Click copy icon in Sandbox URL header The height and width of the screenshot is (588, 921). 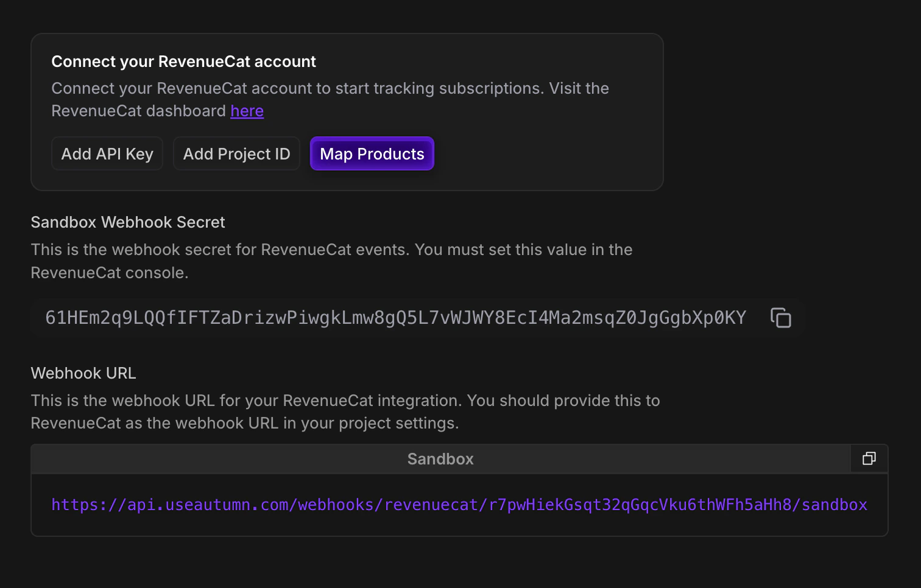point(869,459)
